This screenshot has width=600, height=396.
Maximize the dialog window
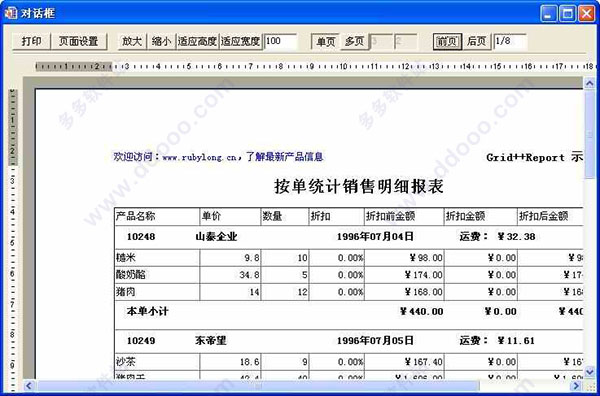click(567, 14)
